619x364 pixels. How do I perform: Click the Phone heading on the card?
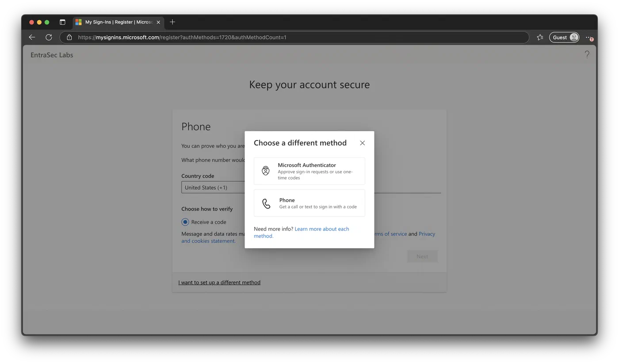[x=196, y=127]
